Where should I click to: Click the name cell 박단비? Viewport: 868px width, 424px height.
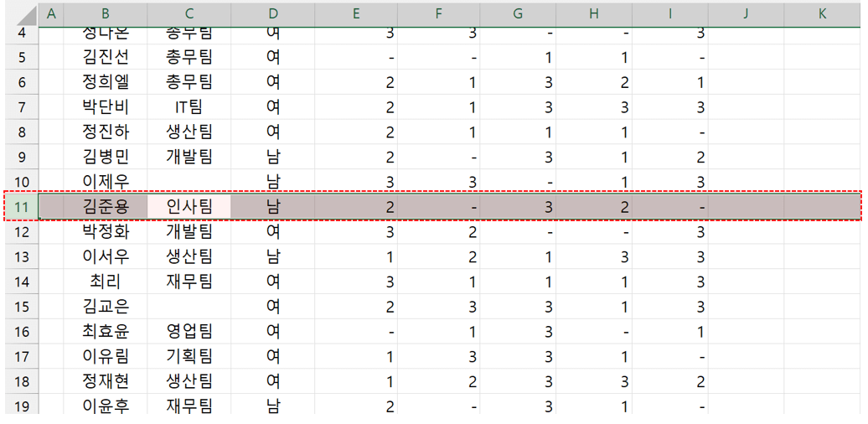tap(106, 106)
